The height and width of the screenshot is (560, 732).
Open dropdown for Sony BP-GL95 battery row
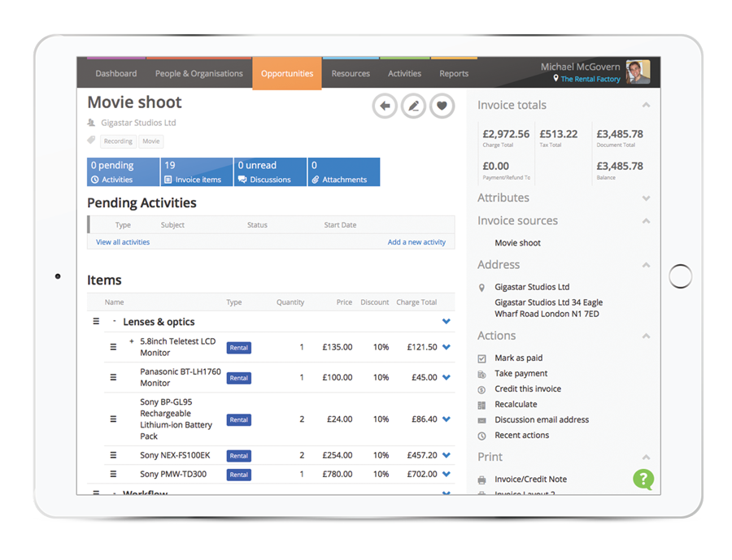pyautogui.click(x=447, y=419)
